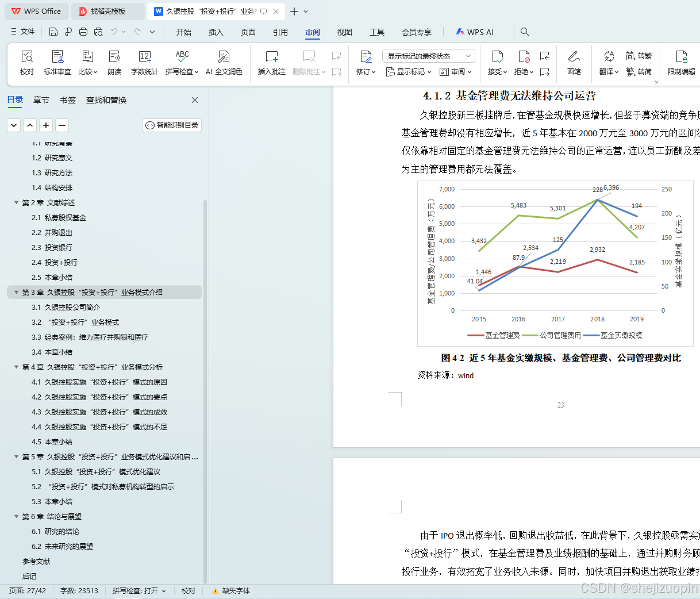Click the up chevron in outline toolbar
This screenshot has height=599, width=700.
[x=30, y=125]
